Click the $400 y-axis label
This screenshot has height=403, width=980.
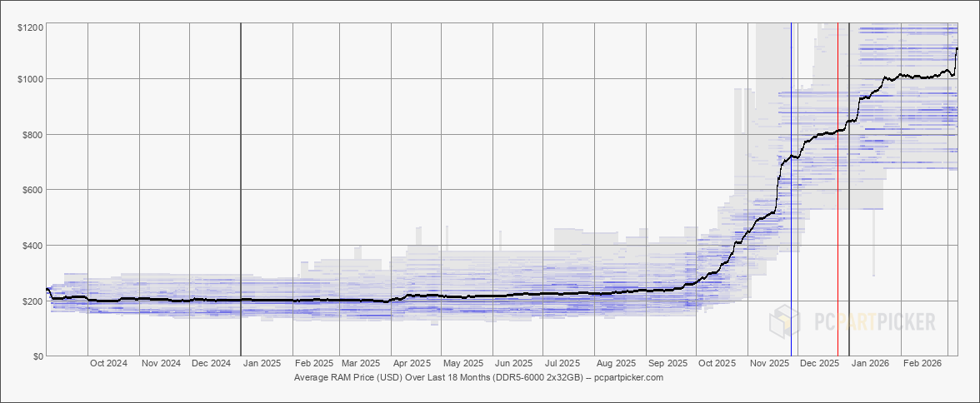click(32, 246)
